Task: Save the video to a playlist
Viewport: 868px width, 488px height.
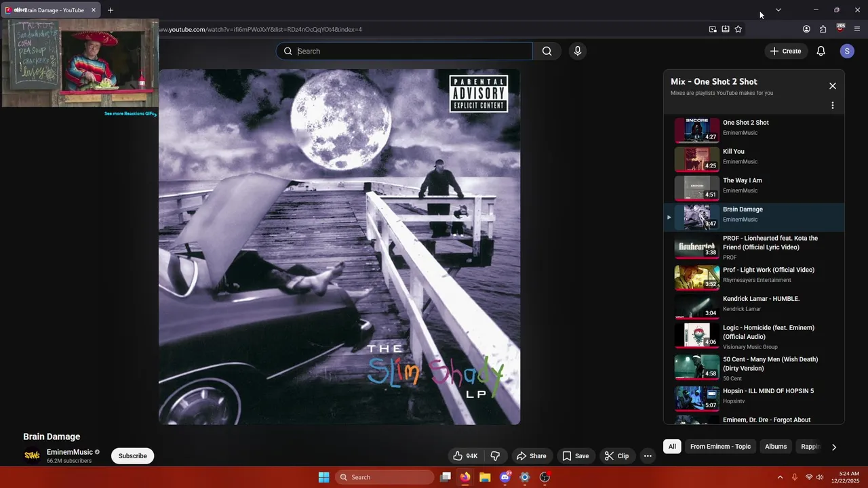Action: [575, 456]
